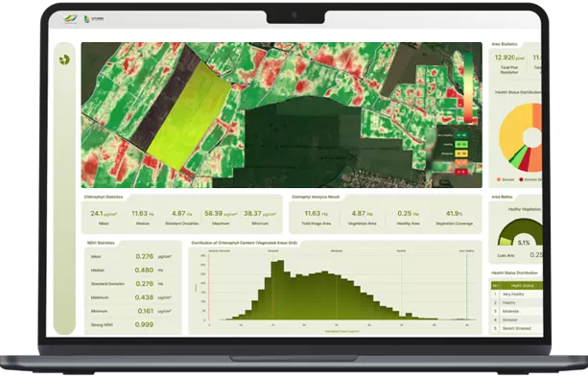Click the NDVI Maximum 0.438 value
The image size is (588, 378).
[145, 297]
